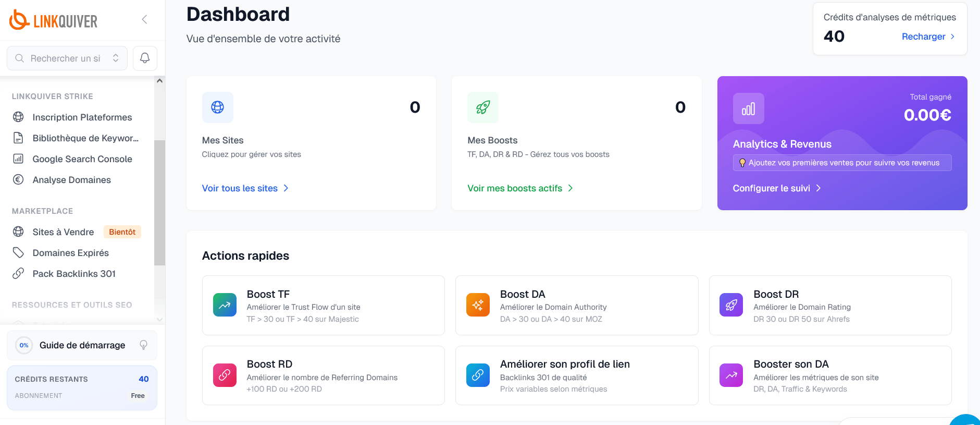Open Bibliothèque de Keywords
Screen dimensions: 980x425
click(x=85, y=138)
